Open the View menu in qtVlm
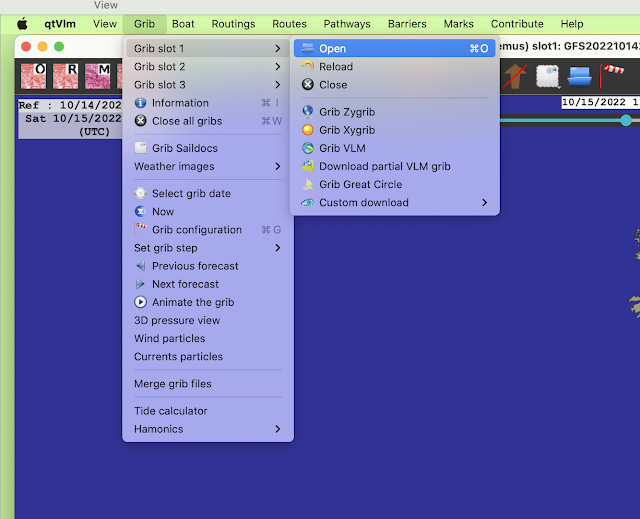Viewport: 640px width, 519px height. [104, 24]
